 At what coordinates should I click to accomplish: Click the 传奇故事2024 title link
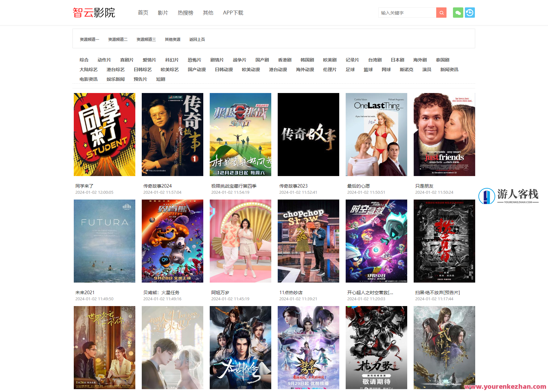[157, 186]
